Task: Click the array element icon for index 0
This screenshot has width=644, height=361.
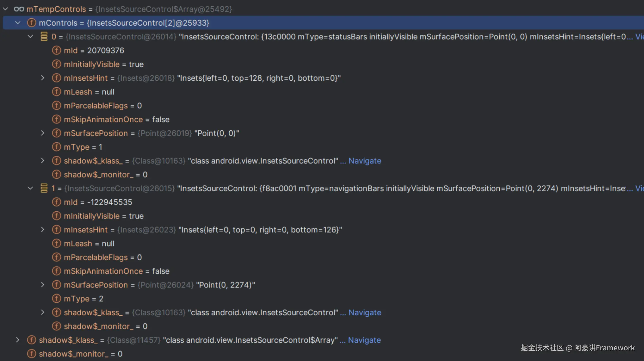Action: (x=44, y=36)
